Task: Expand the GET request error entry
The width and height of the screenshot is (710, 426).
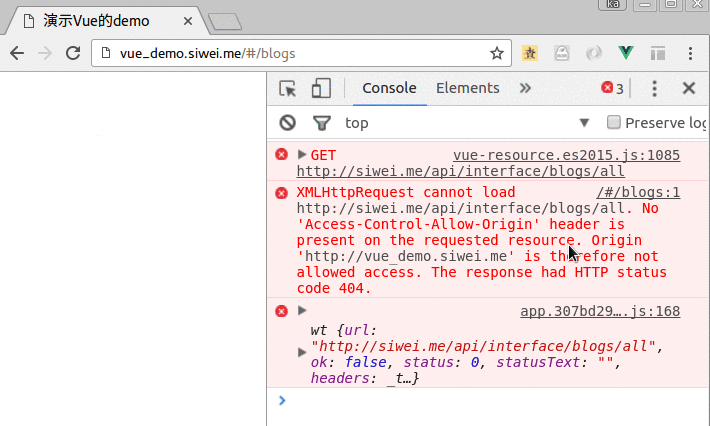Action: [302, 155]
